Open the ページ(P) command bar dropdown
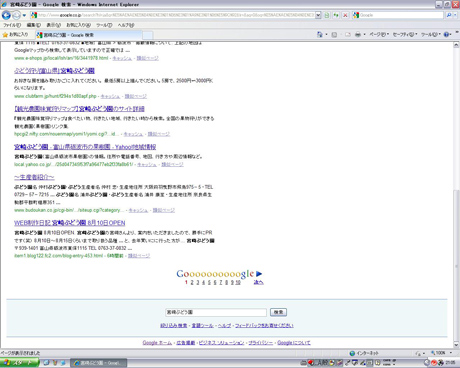 click(379, 35)
